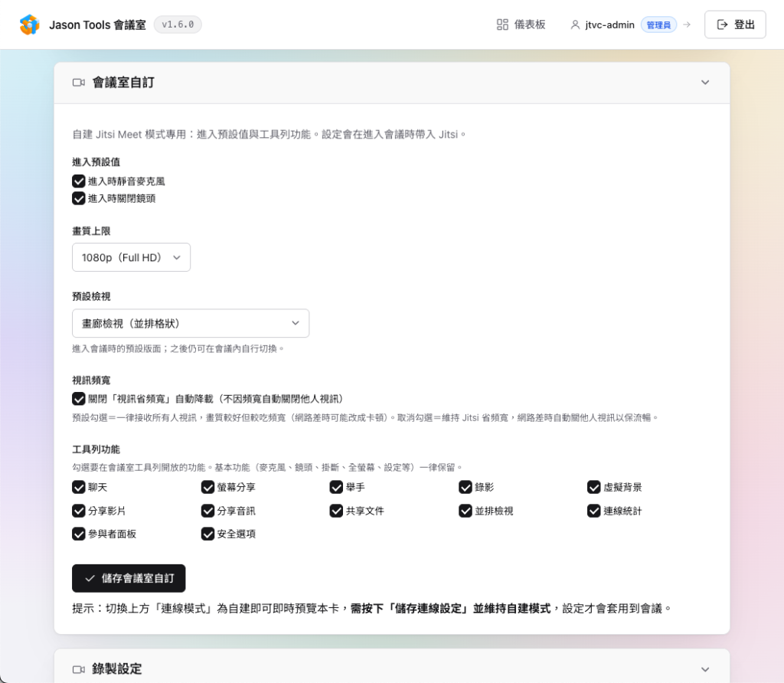Toggle the 參與者面板 checkbox
Image resolution: width=784 pixels, height=683 pixels.
click(x=79, y=534)
